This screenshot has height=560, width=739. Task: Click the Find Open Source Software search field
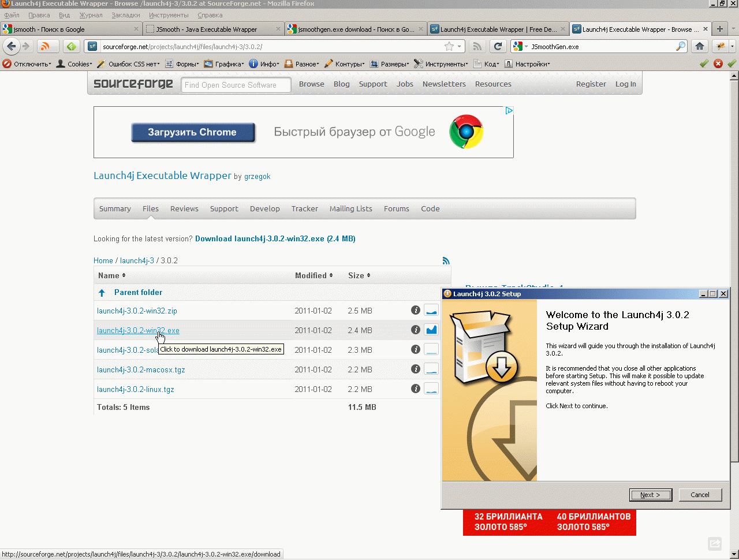(236, 85)
